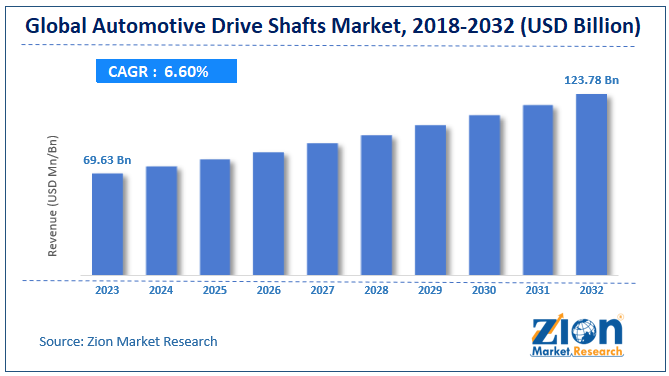This screenshot has width=669, height=376.
Task: Click the '69.63 Bn' value label
Action: [107, 160]
